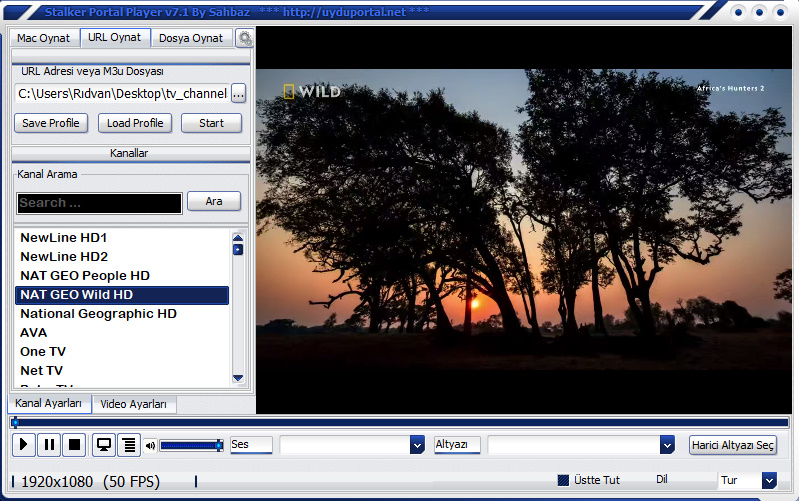Click the volume level slider

click(x=190, y=446)
